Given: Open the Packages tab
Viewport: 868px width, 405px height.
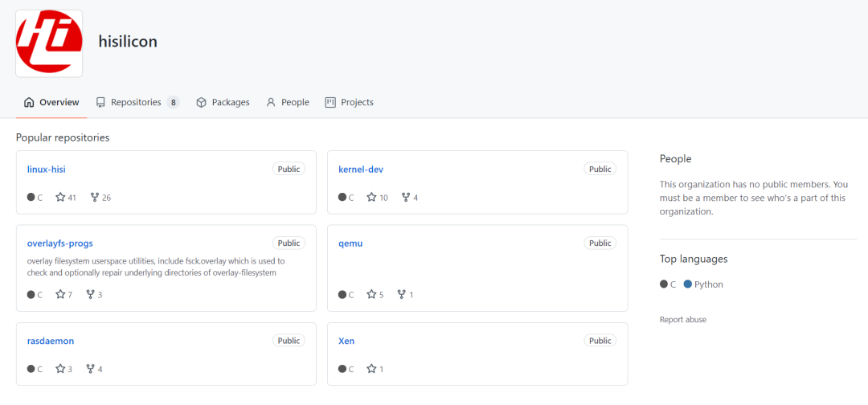Looking at the screenshot, I should (x=223, y=102).
